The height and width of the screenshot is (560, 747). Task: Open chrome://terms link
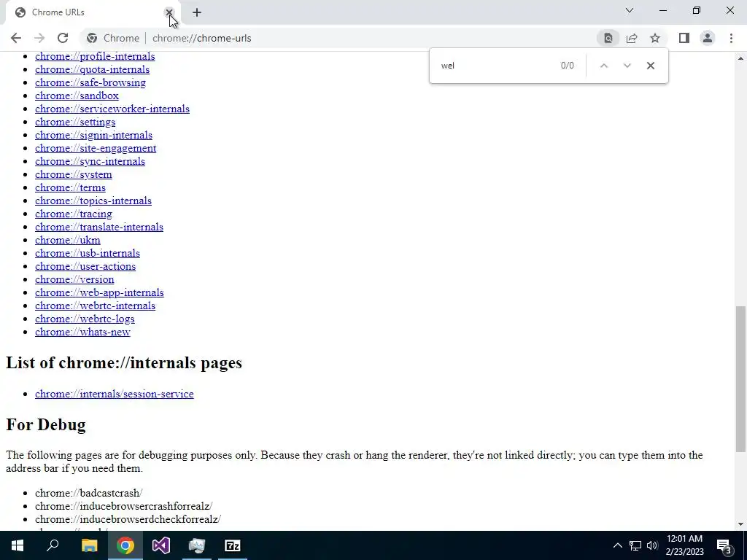point(70,187)
